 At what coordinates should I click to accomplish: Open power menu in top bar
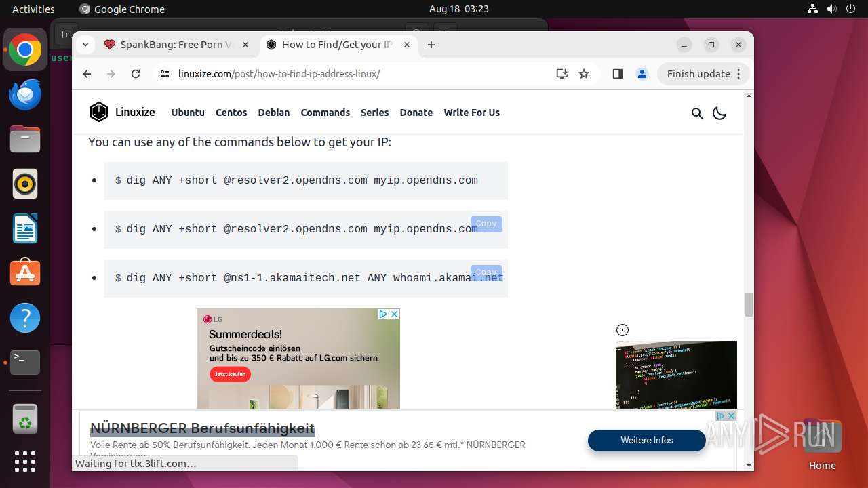[851, 9]
